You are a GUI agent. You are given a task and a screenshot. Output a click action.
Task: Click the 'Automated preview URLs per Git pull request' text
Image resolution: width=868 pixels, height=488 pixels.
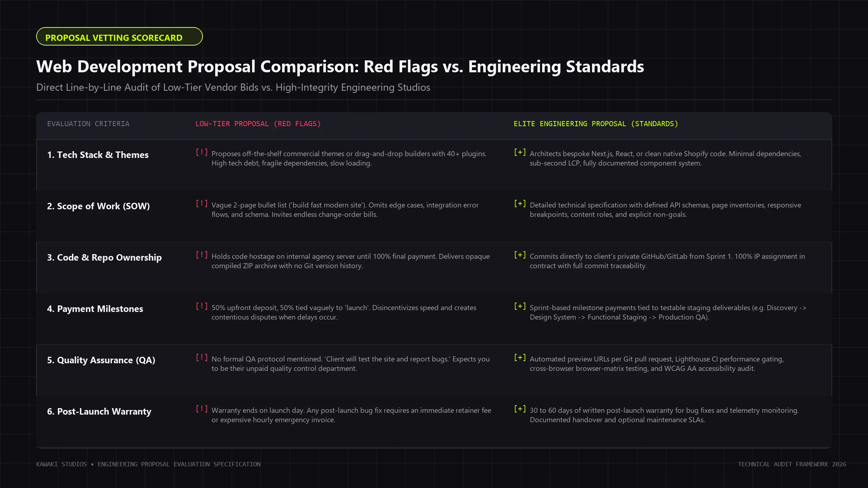pos(657,364)
